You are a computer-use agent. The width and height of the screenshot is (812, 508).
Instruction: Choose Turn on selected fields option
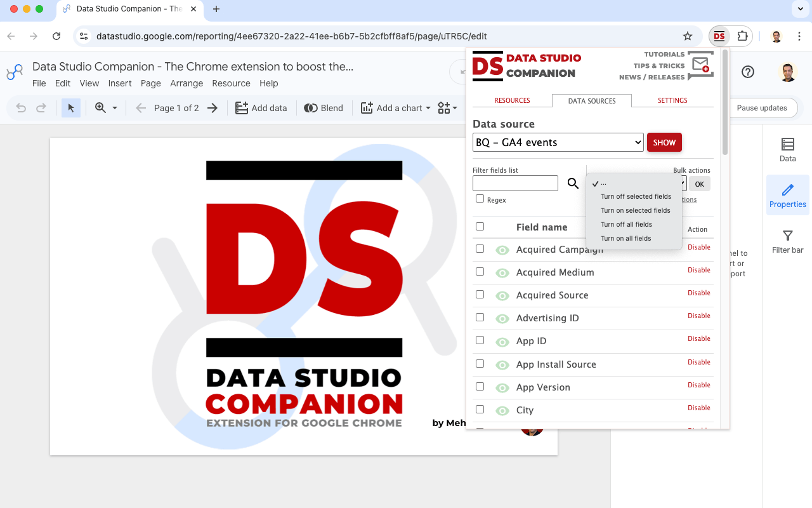635,210
